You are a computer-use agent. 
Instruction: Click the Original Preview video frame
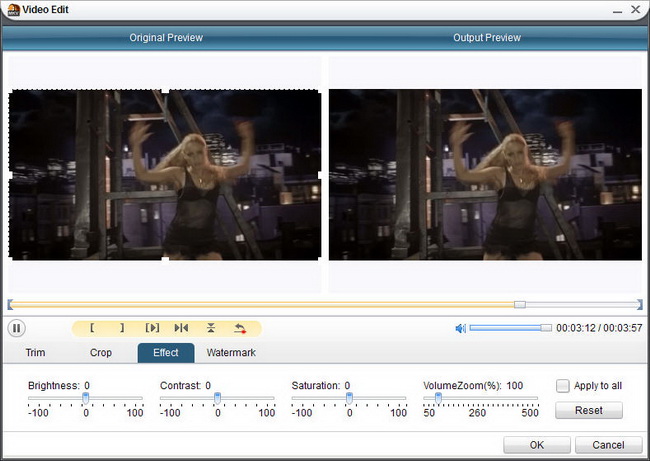(x=165, y=175)
